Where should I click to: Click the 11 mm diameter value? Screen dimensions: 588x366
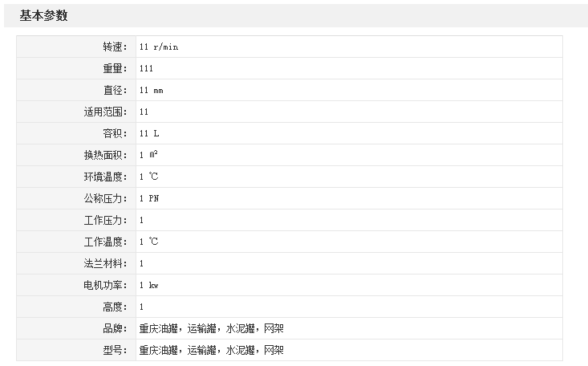point(151,90)
